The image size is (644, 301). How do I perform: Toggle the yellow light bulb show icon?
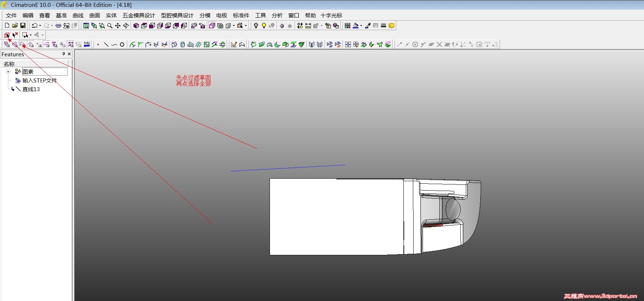pos(264,25)
